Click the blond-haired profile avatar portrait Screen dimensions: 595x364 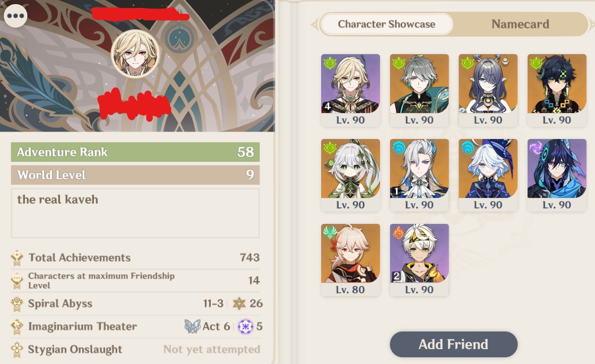click(x=135, y=54)
